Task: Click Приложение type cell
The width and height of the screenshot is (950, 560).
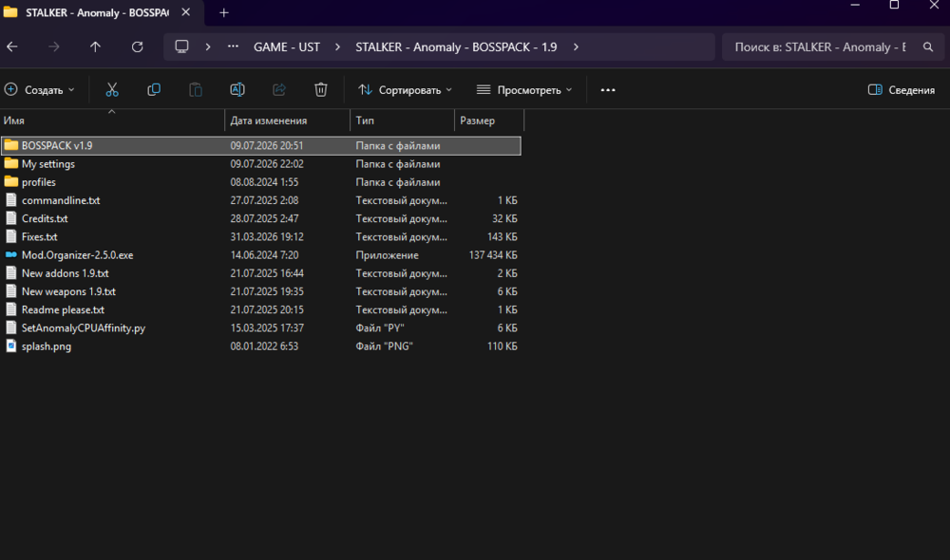Action: point(388,255)
